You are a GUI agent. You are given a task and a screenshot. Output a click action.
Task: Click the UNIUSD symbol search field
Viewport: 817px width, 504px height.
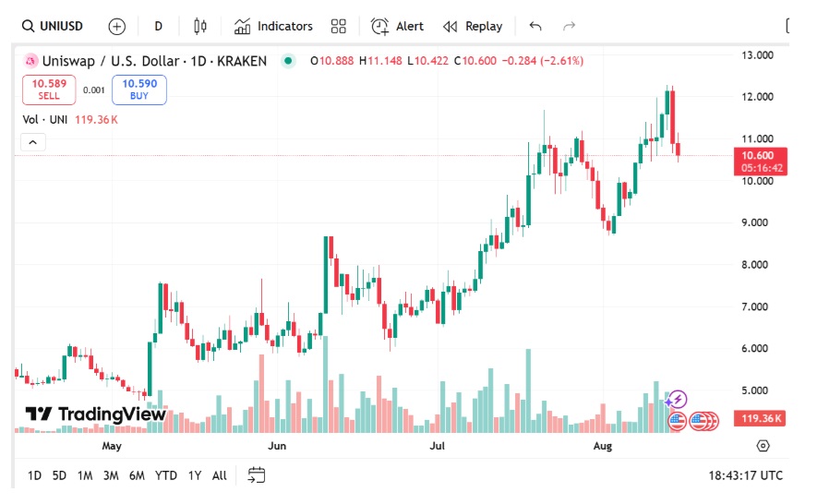tap(54, 26)
